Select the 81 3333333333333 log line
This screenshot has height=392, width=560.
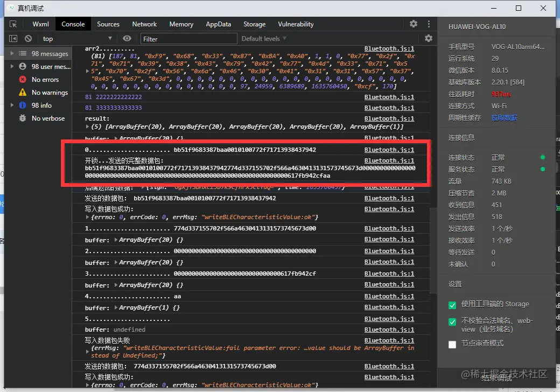(x=114, y=108)
